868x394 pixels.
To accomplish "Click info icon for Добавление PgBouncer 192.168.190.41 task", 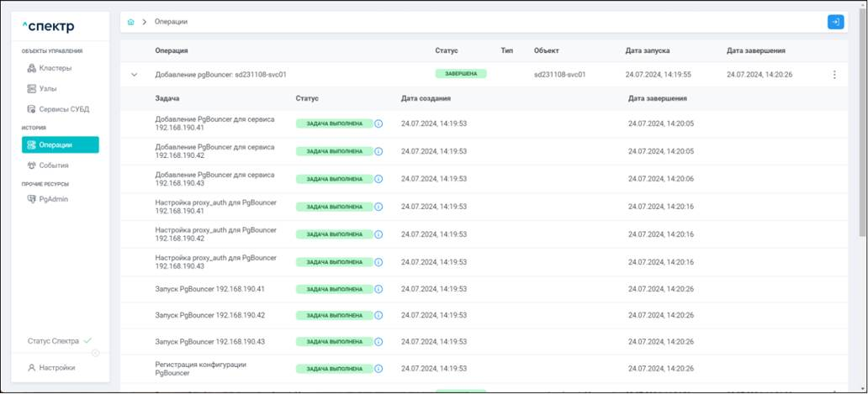I will 378,124.
